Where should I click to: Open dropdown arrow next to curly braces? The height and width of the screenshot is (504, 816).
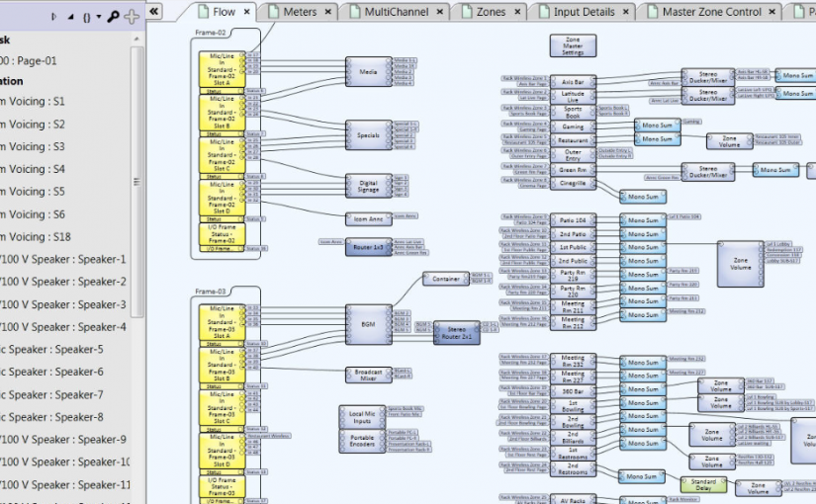coord(99,17)
